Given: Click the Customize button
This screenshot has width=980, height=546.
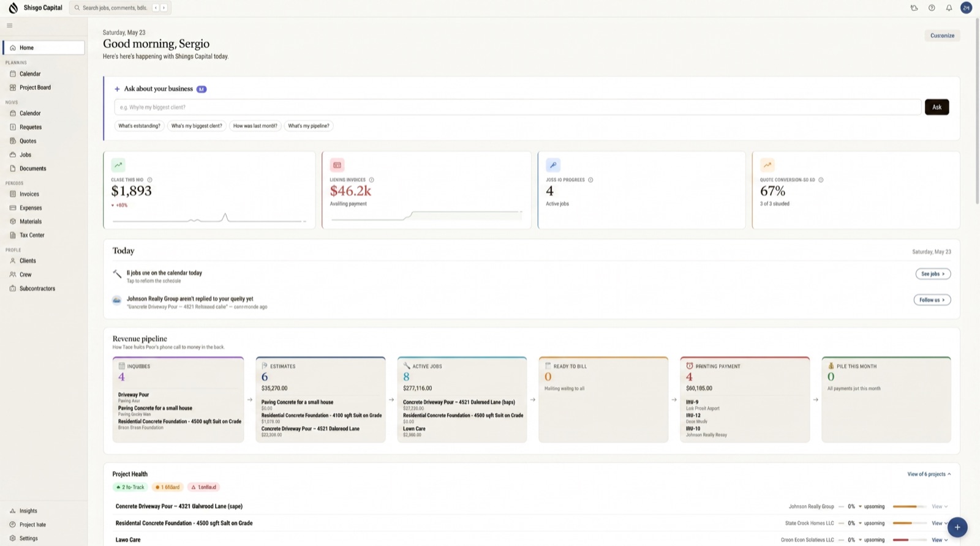Looking at the screenshot, I should point(942,36).
